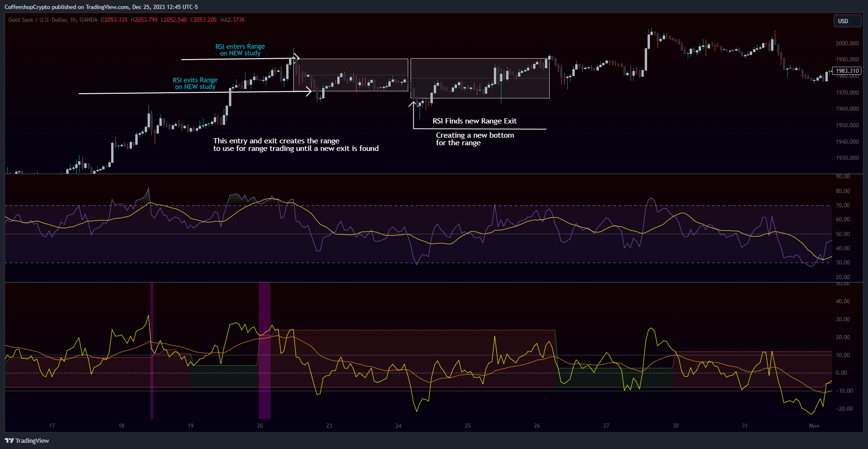This screenshot has width=868, height=449.
Task: Select the current price label 1983.310
Action: pyautogui.click(x=847, y=71)
